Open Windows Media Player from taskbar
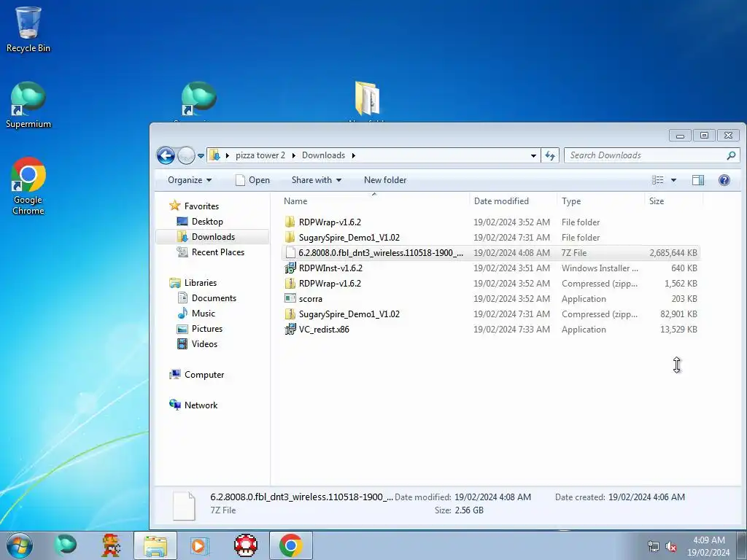 click(198, 545)
